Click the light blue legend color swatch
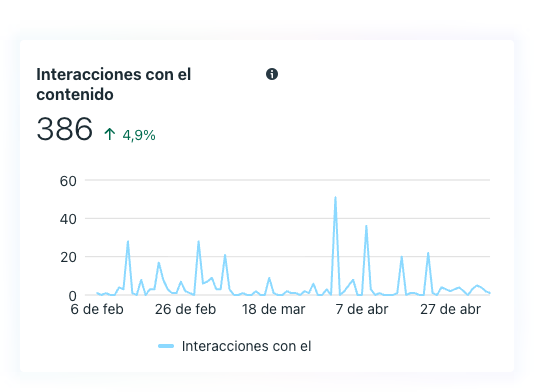554x392 pixels. [166, 346]
